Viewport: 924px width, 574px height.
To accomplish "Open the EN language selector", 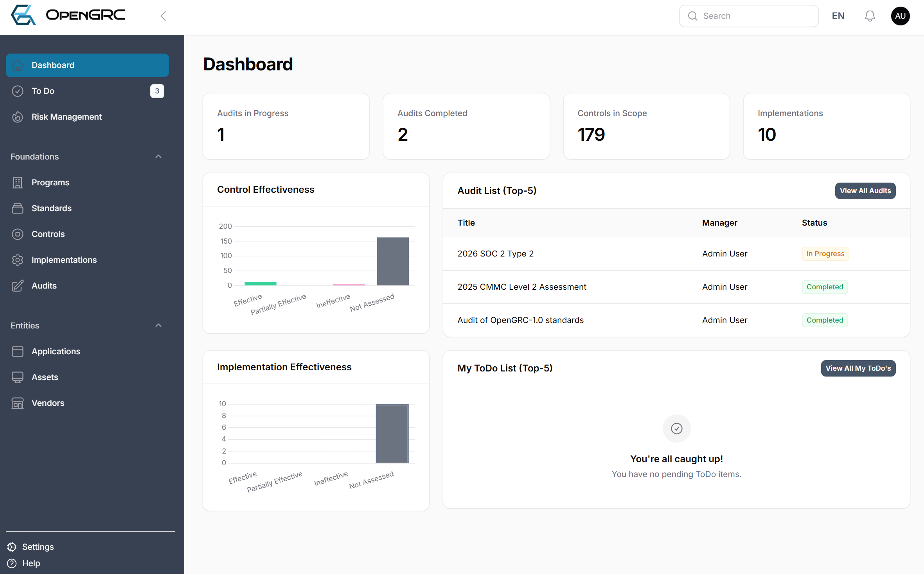I will [x=838, y=16].
